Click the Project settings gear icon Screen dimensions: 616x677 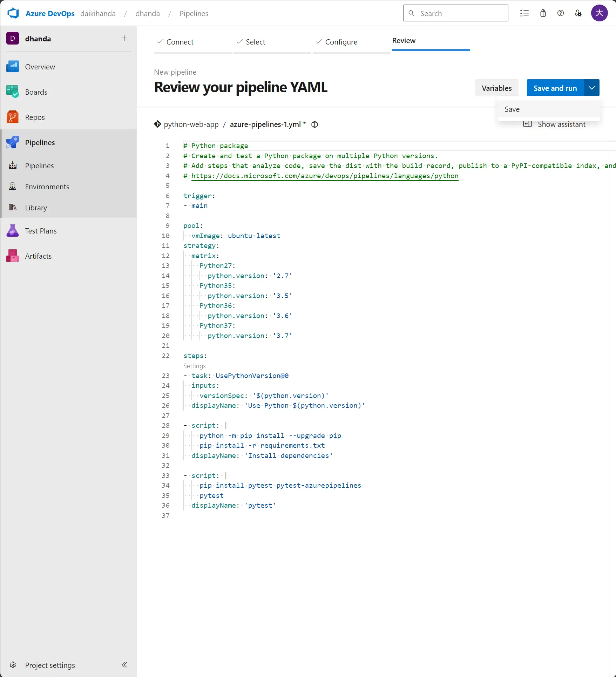point(13,665)
